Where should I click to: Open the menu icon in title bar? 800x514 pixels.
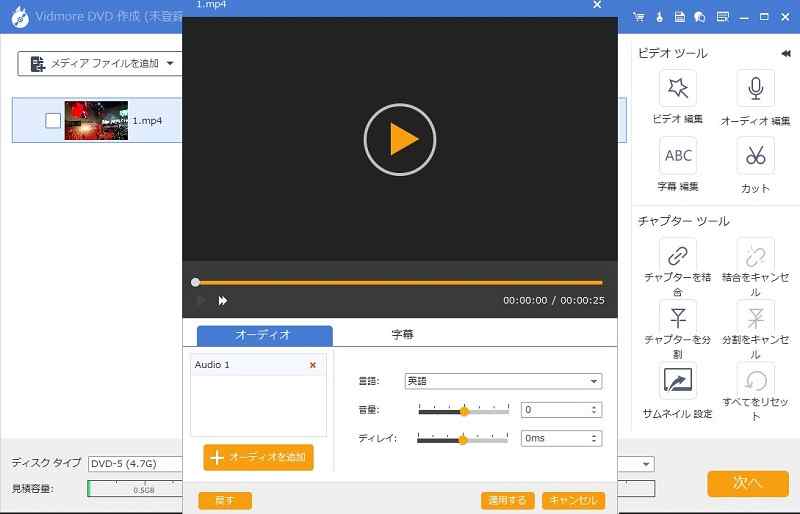click(x=722, y=17)
